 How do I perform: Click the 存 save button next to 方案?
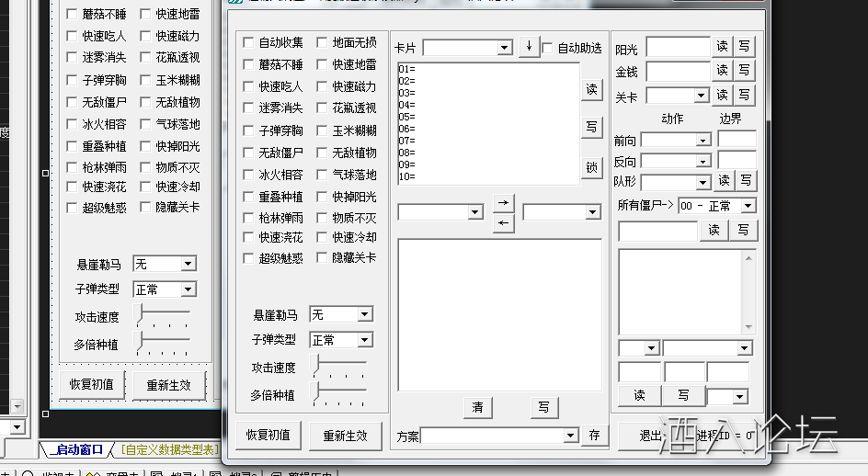click(594, 435)
